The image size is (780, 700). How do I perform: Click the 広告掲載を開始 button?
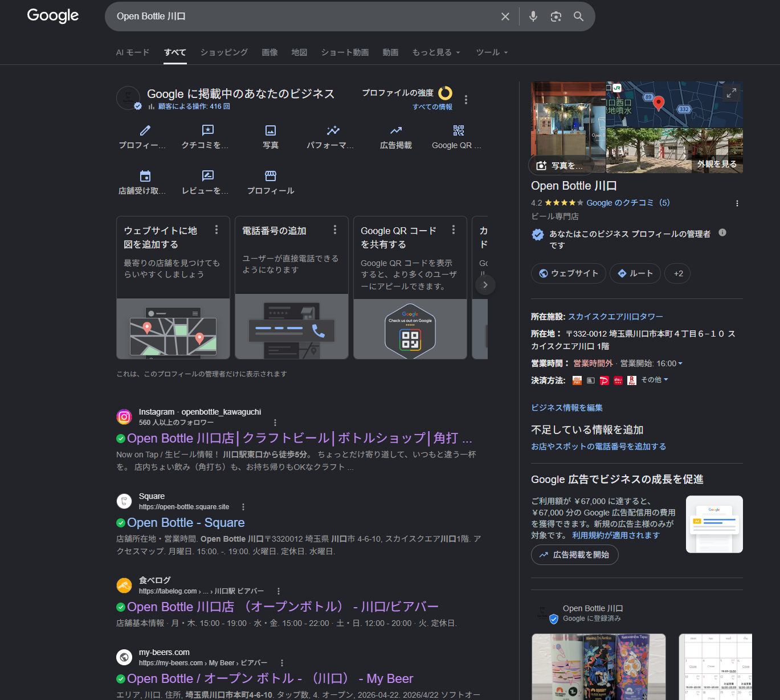coord(575,555)
